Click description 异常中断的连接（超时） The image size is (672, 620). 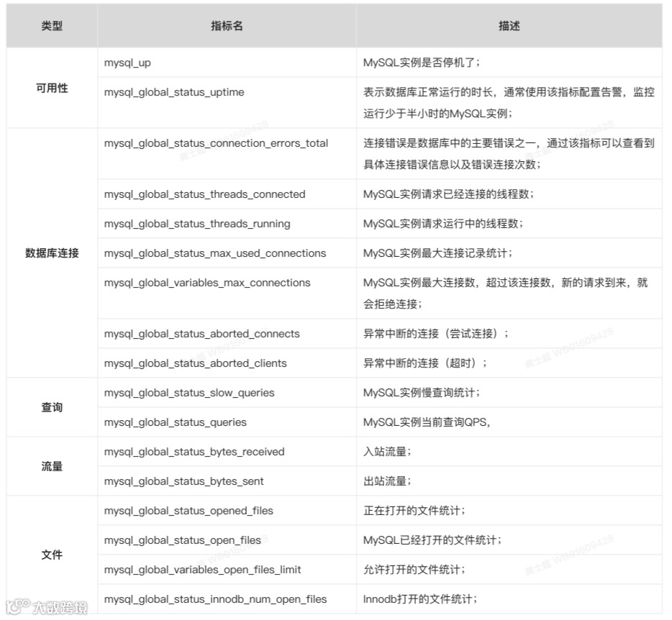pos(424,364)
